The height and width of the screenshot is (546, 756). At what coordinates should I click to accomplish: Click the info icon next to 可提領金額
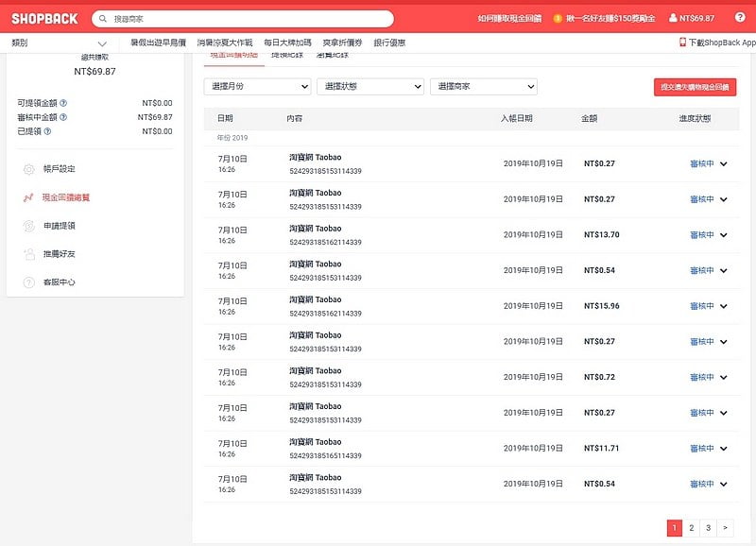pos(63,103)
